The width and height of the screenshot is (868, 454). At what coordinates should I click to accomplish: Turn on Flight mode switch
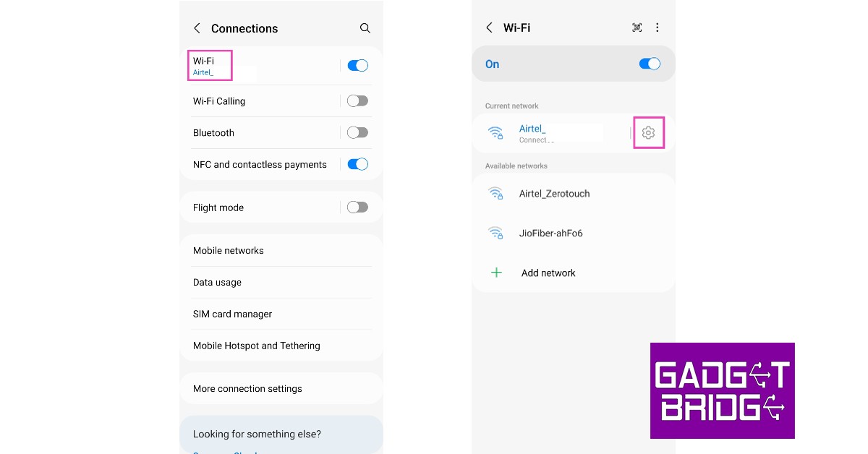coord(357,207)
